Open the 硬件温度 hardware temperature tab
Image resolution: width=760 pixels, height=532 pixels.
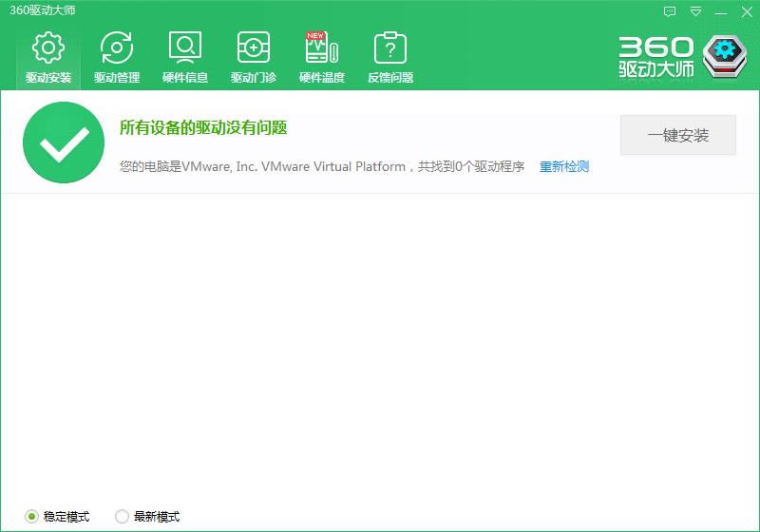coord(322,58)
